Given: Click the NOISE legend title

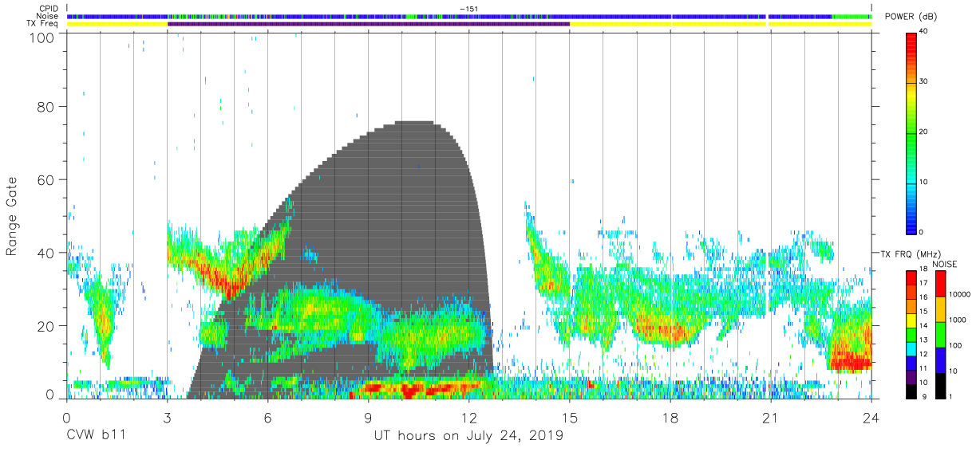Looking at the screenshot, I should pos(946,264).
